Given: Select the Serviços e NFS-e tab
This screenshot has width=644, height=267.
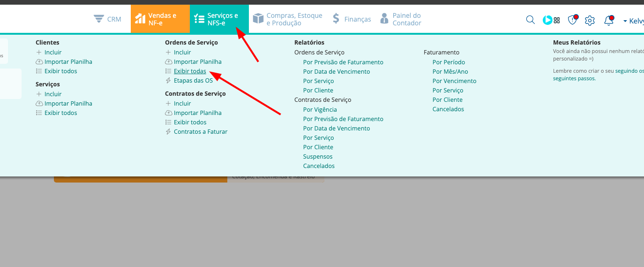Looking at the screenshot, I should [219, 19].
